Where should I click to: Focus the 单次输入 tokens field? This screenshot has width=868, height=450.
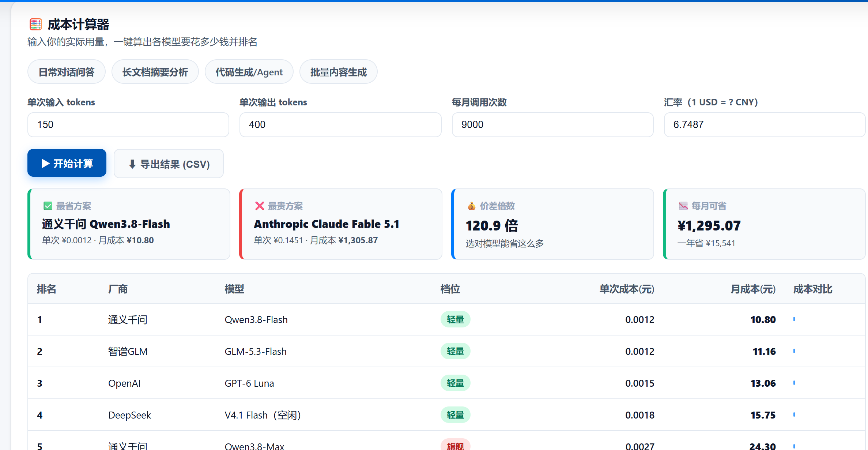click(128, 125)
